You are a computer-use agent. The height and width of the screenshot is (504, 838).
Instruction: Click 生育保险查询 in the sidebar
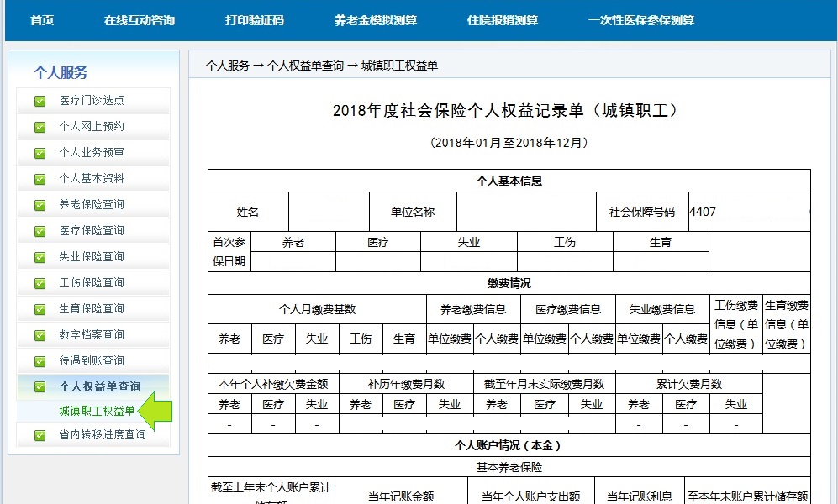(92, 309)
